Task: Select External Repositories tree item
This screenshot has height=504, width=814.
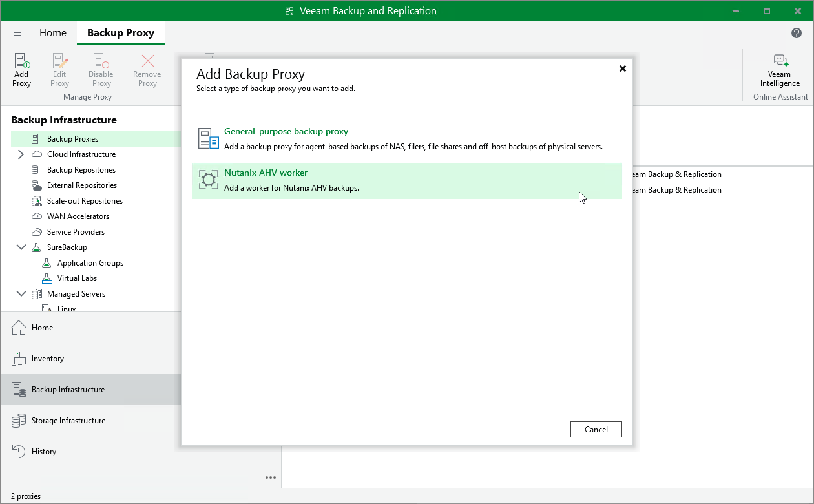Action: [81, 185]
